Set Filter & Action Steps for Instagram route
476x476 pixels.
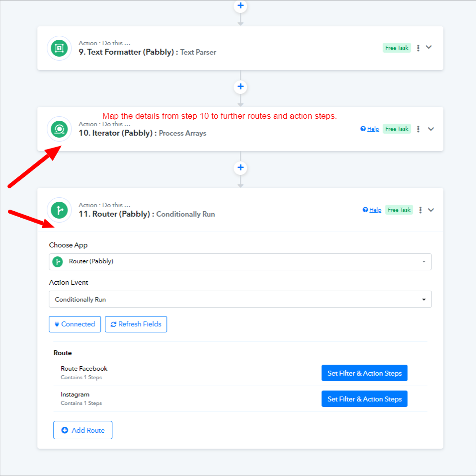[x=364, y=399]
